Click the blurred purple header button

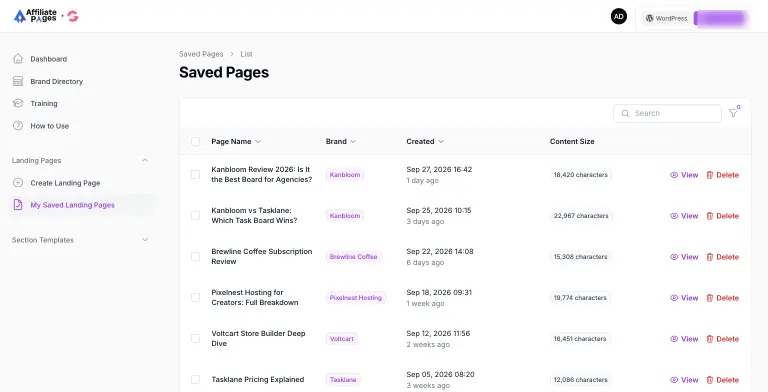(x=721, y=18)
